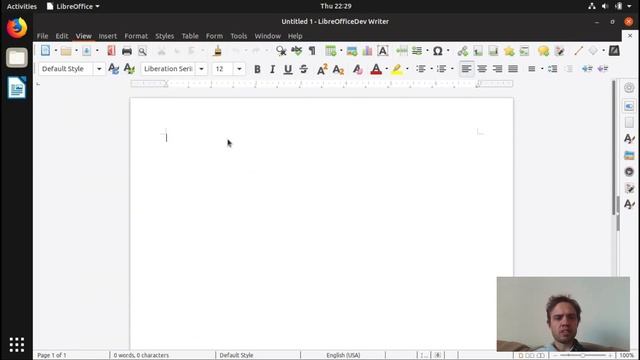Export directly as PDF

111,51
